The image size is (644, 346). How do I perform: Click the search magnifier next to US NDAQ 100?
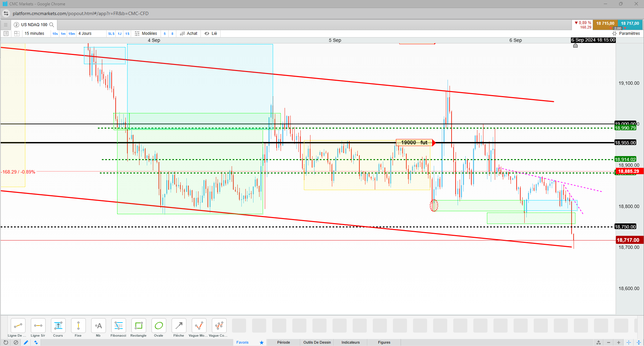[52, 25]
